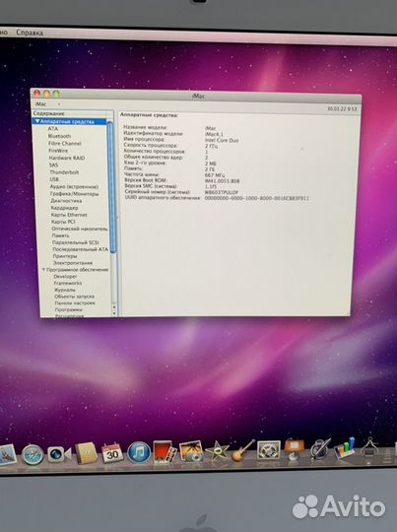Open Safari from the Dock
The width and height of the screenshot is (397, 532).
click(x=33, y=454)
